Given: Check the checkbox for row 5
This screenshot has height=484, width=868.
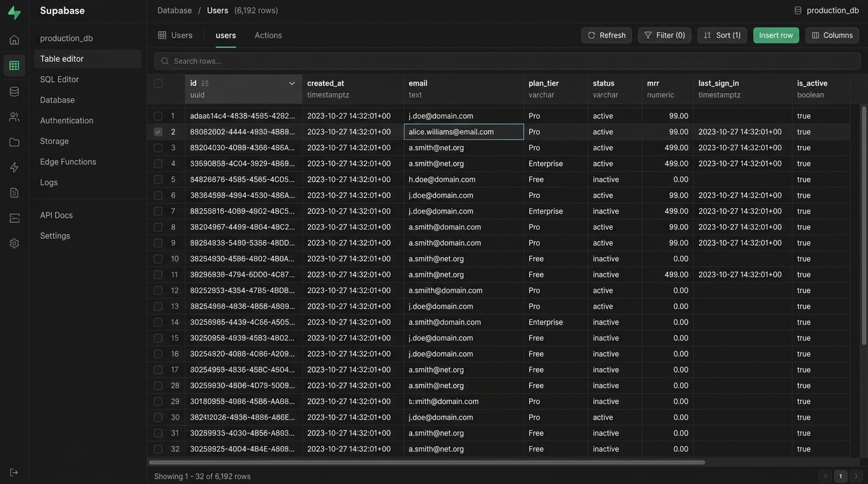Looking at the screenshot, I should coord(158,180).
